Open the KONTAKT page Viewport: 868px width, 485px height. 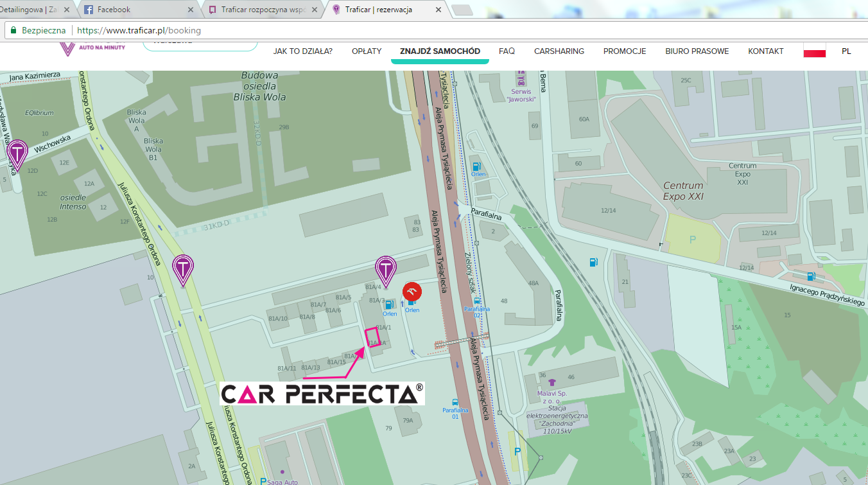coord(766,51)
